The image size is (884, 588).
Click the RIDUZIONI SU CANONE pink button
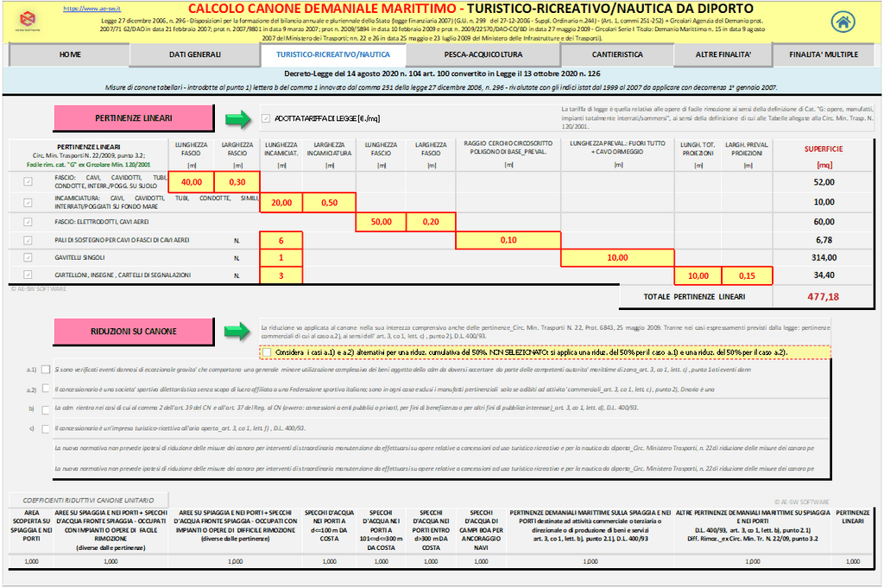pyautogui.click(x=133, y=332)
